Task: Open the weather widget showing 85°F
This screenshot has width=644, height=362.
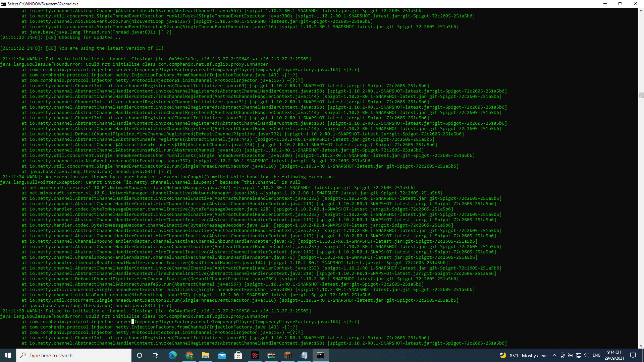Action: [x=523, y=356]
